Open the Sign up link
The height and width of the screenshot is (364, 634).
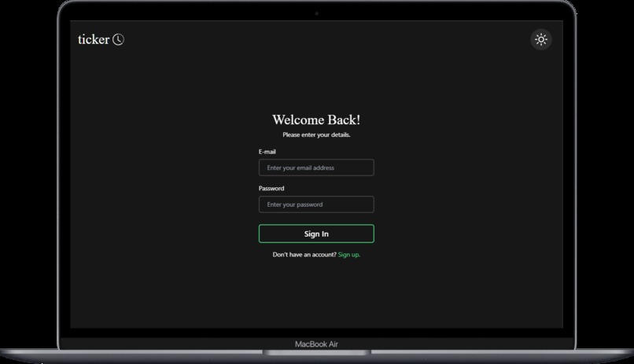[349, 255]
